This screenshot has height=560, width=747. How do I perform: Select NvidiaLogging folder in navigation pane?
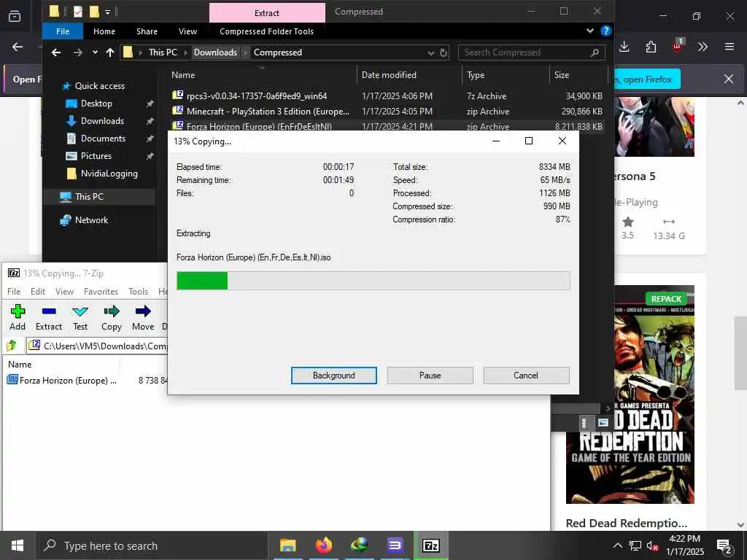tap(109, 174)
